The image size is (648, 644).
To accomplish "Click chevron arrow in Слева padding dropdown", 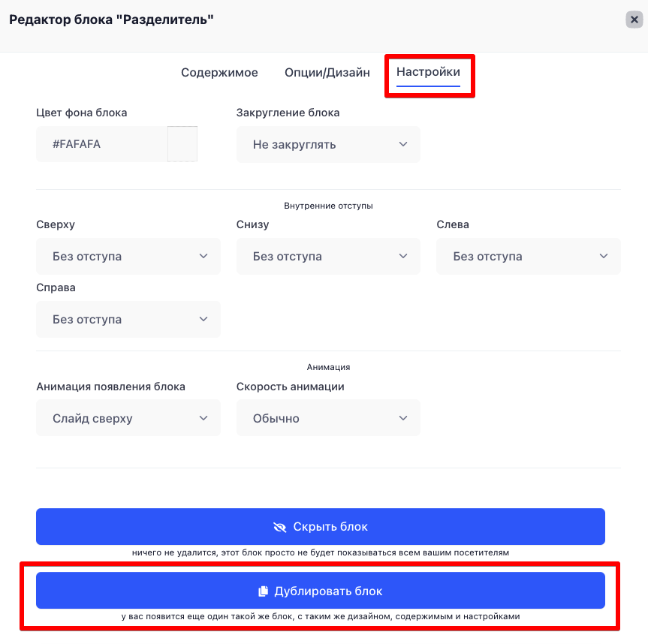I will click(604, 256).
